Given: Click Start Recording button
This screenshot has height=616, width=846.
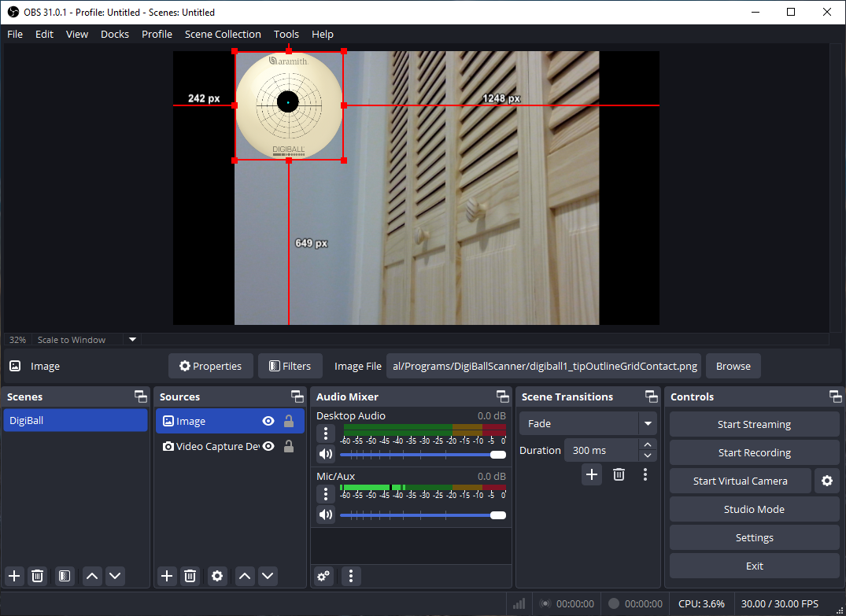Looking at the screenshot, I should point(754,452).
